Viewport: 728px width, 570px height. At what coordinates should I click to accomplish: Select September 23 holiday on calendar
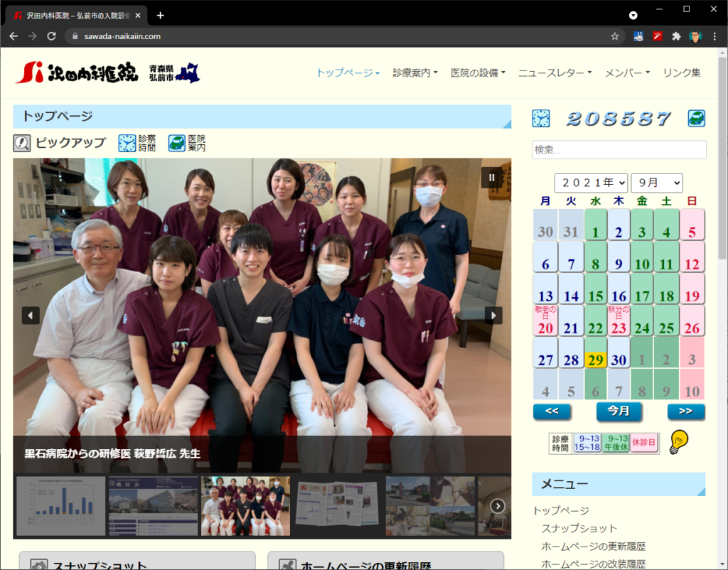coord(619,321)
